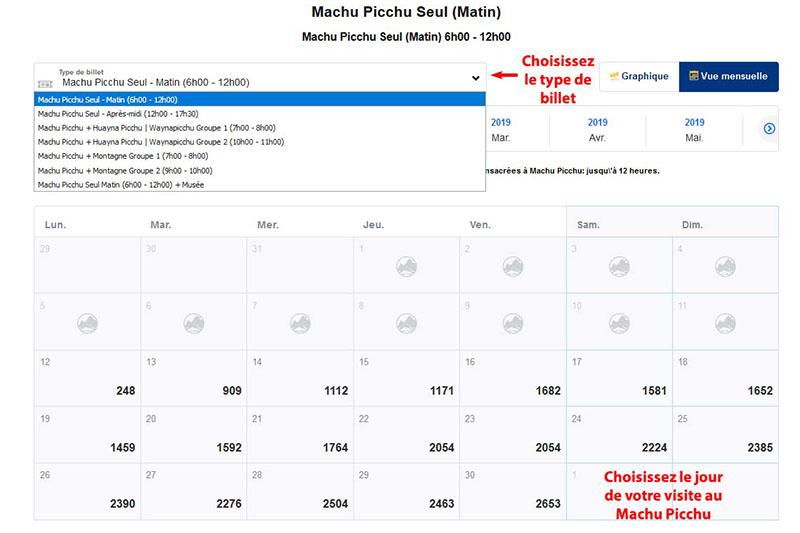Select day 18 showing 1652
The image size is (800, 533).
click(726, 378)
